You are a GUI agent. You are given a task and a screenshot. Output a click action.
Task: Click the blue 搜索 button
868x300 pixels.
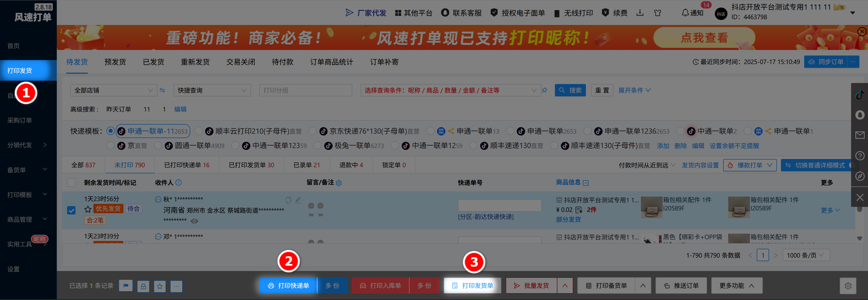click(x=570, y=90)
